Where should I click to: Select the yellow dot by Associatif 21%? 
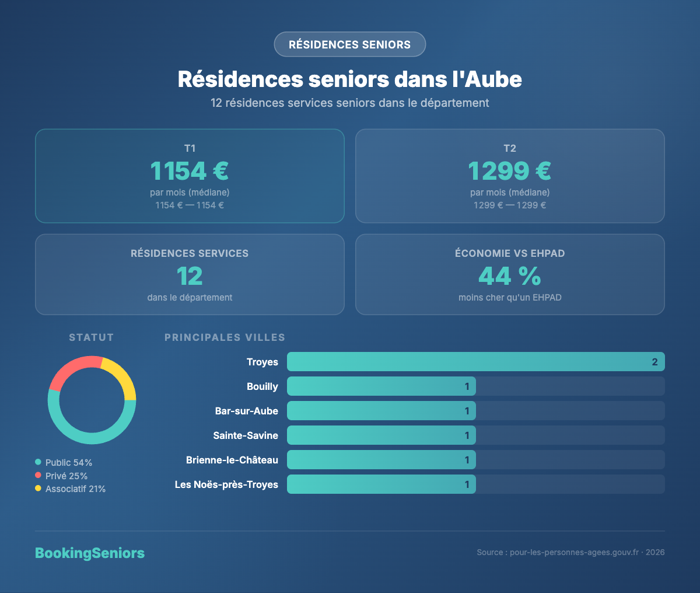coord(38,489)
